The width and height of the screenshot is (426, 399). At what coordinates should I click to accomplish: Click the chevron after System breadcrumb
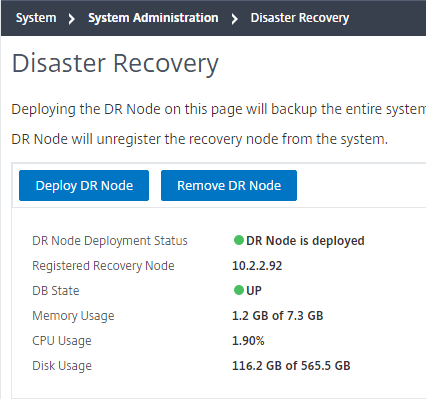pos(71,19)
